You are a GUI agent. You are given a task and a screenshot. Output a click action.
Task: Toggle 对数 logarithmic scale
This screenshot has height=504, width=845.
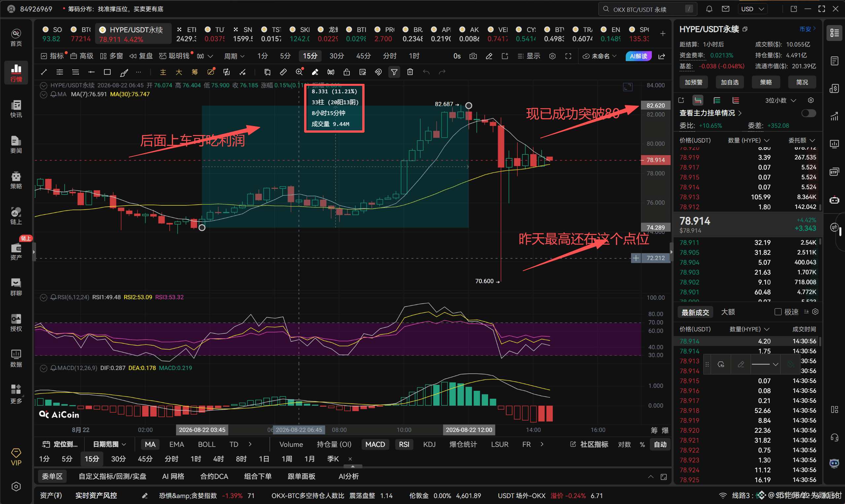(x=624, y=444)
